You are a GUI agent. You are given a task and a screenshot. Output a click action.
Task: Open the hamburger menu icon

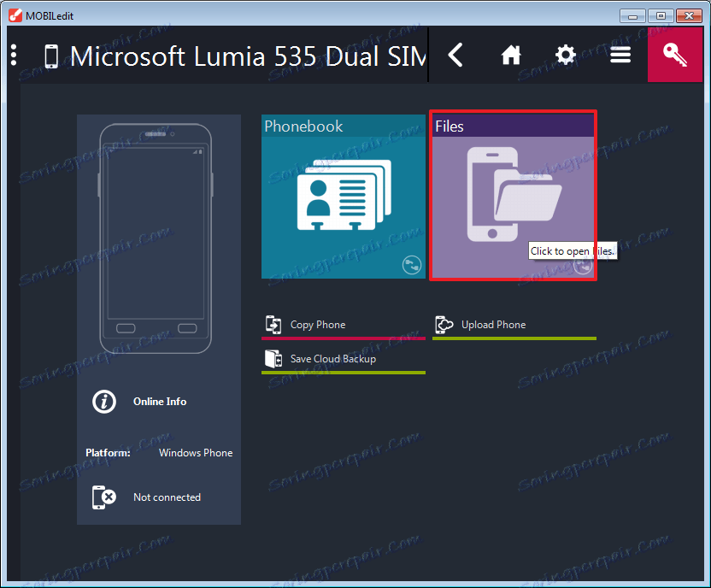pyautogui.click(x=620, y=56)
